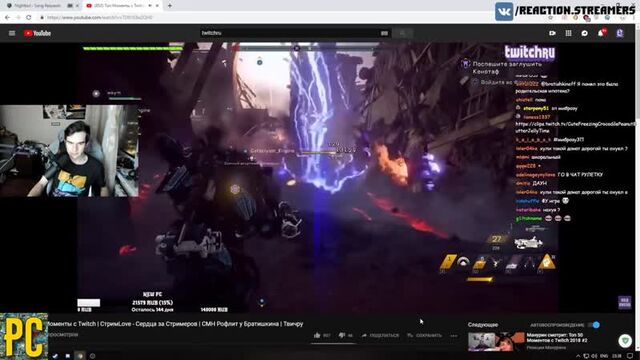Click the Поделиться share button
640x360 pixels.
pyautogui.click(x=380, y=336)
